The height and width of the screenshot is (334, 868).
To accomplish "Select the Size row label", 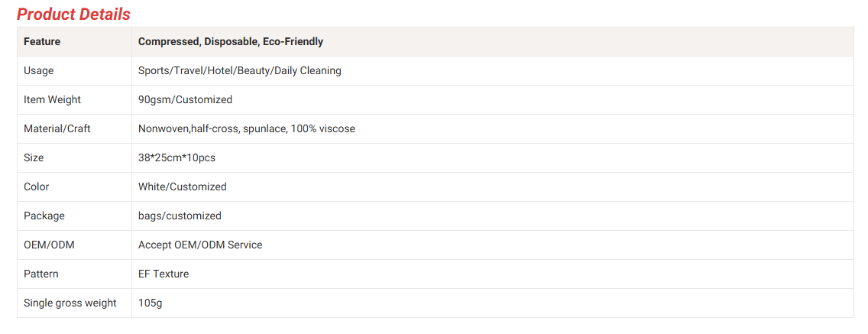I will point(34,157).
